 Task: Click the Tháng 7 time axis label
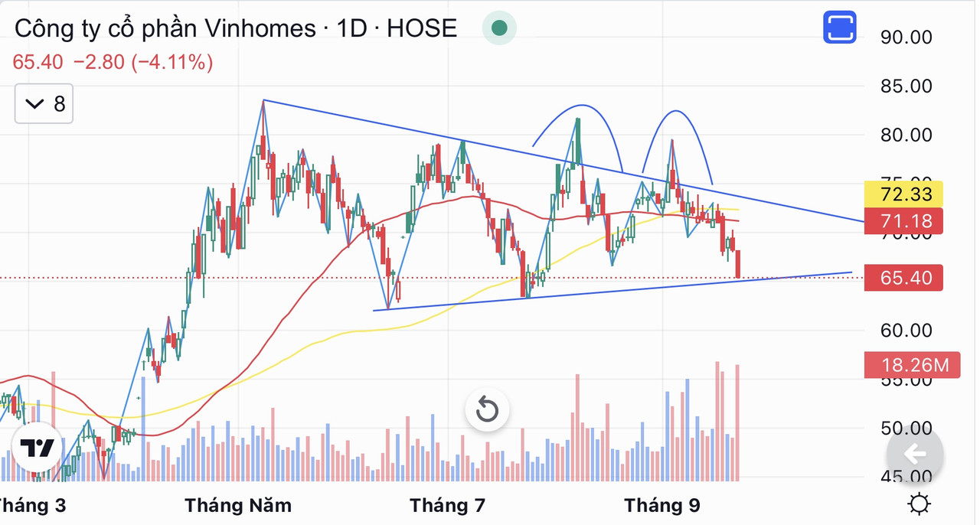[448, 506]
